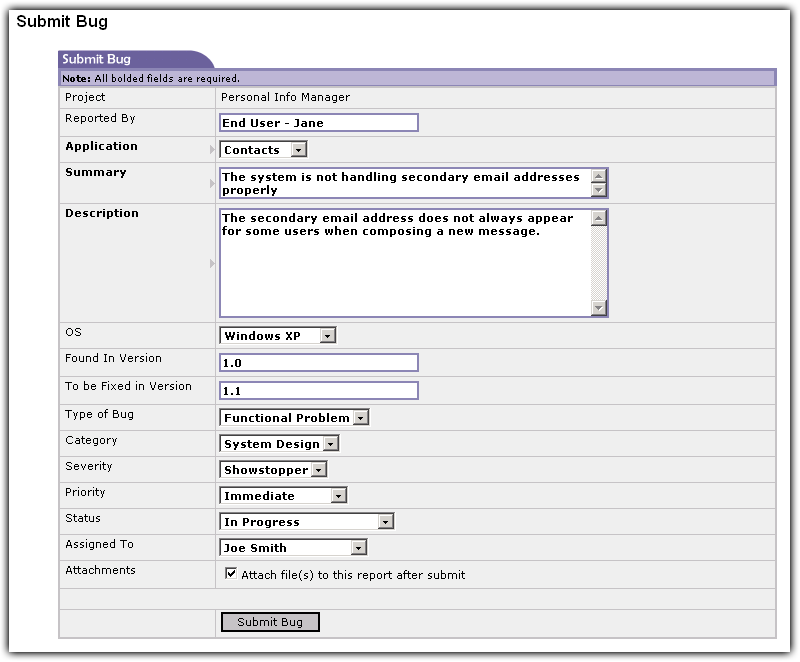This screenshot has height=662, width=800.
Task: Click the Description scrollbar down arrow
Action: pyautogui.click(x=598, y=309)
